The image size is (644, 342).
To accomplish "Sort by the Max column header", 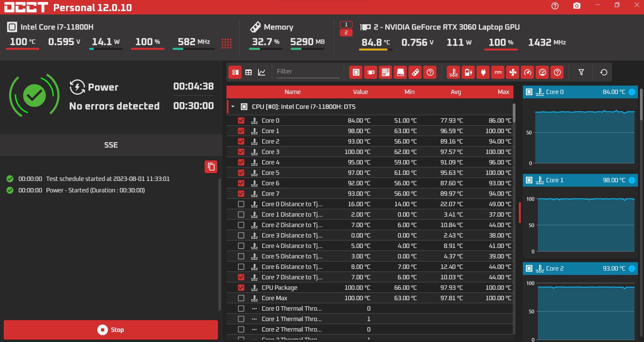I will click(503, 92).
